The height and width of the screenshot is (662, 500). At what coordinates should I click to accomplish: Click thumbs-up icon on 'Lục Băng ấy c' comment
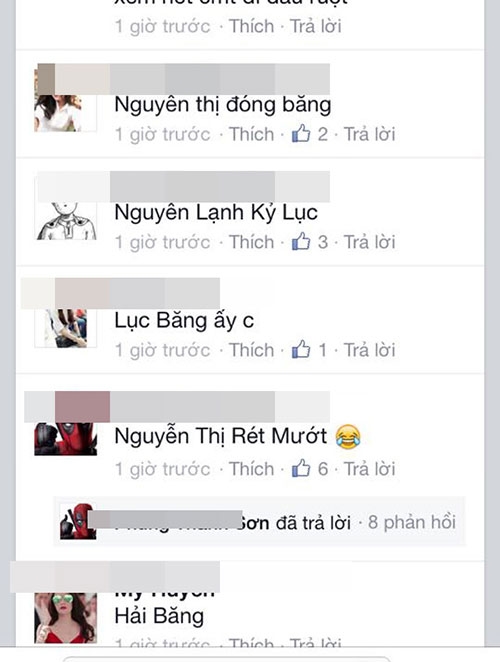(301, 350)
